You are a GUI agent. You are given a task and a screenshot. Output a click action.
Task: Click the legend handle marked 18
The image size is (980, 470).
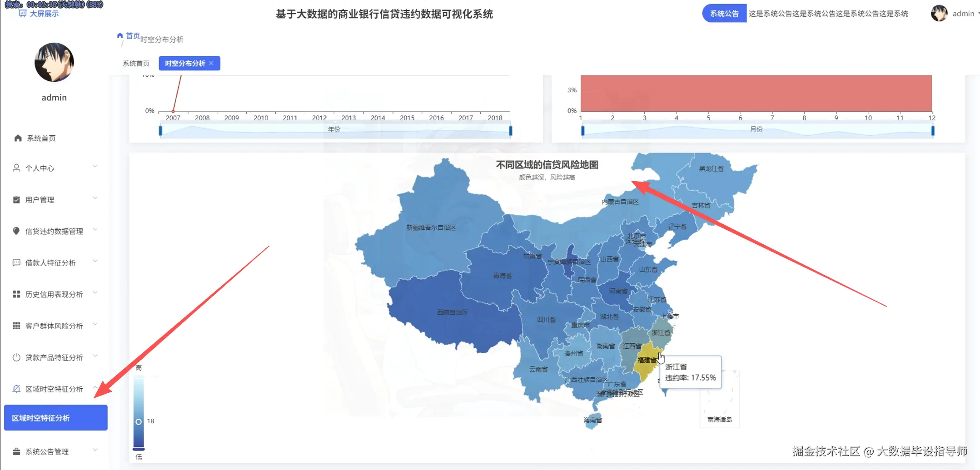point(139,421)
